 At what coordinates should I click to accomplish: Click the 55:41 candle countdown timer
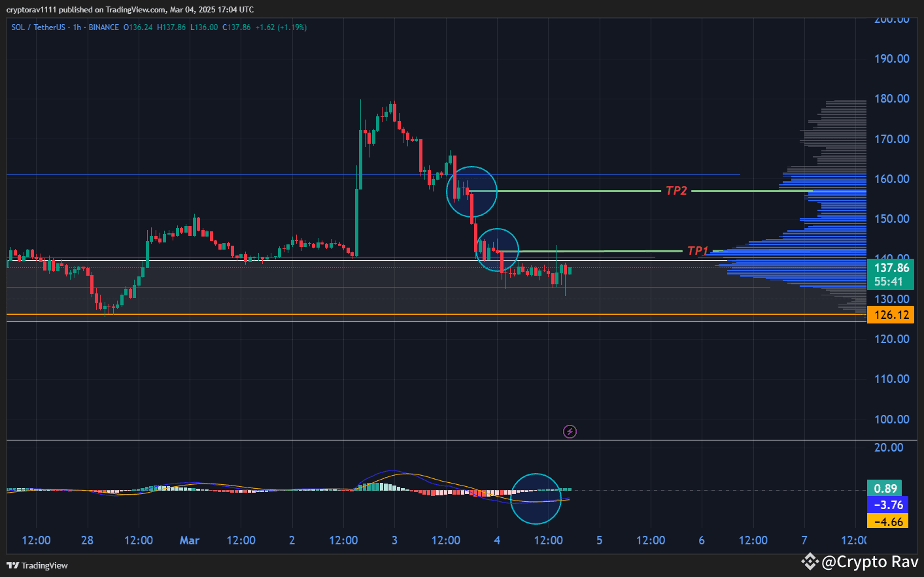(x=888, y=282)
